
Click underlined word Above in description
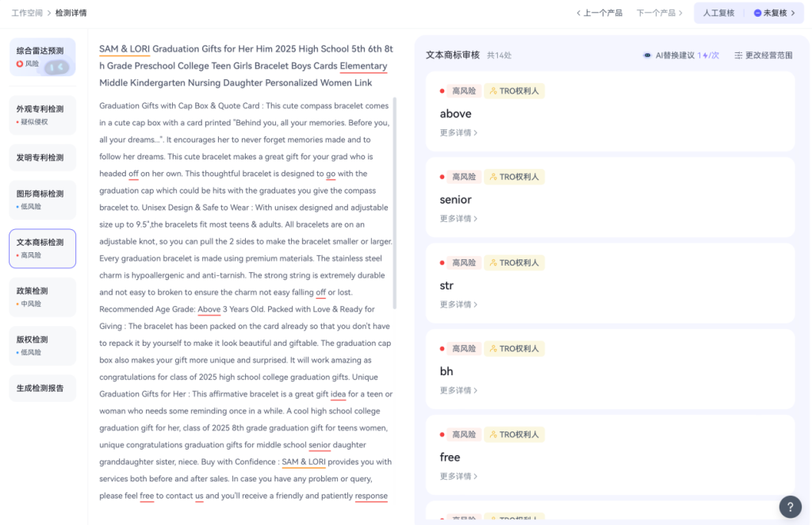[209, 309]
